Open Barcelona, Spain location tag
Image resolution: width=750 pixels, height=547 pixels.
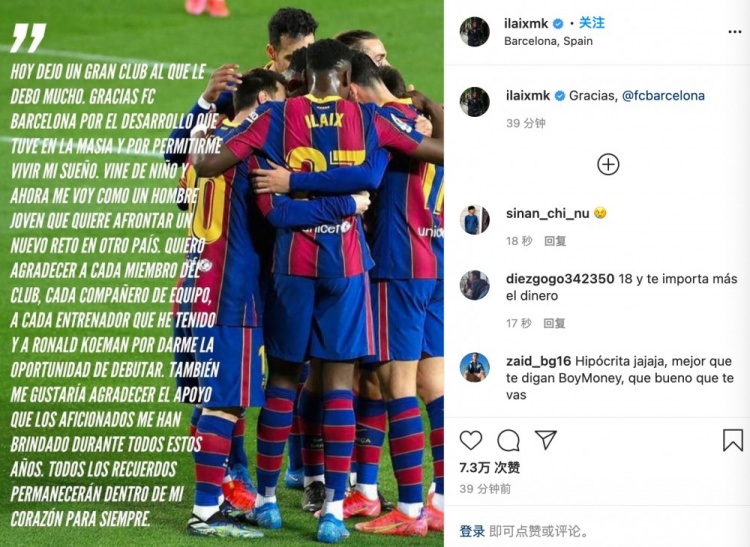click(x=548, y=41)
